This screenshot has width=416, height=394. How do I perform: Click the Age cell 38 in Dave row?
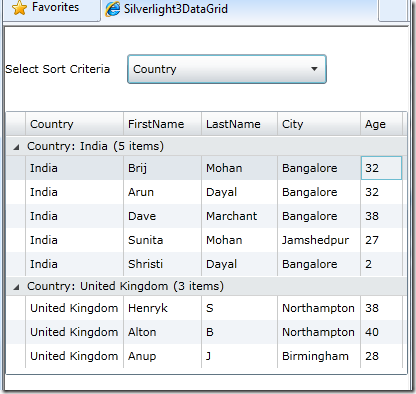click(x=381, y=216)
